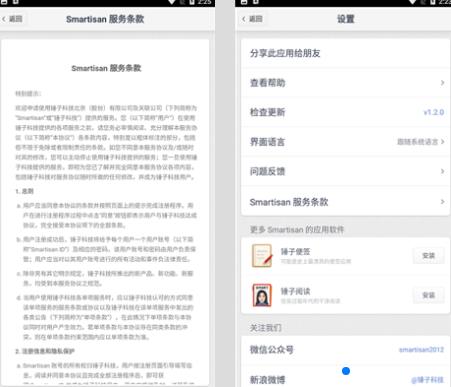Open the 问题反馈 row
This screenshot has width=451, height=387.
click(x=345, y=171)
